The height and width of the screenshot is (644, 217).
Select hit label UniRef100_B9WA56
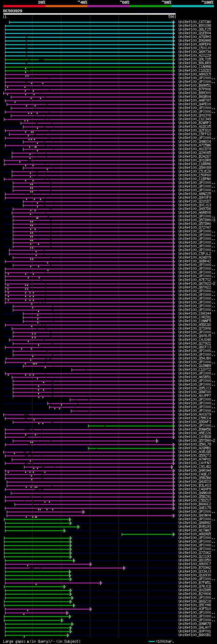click(x=195, y=430)
